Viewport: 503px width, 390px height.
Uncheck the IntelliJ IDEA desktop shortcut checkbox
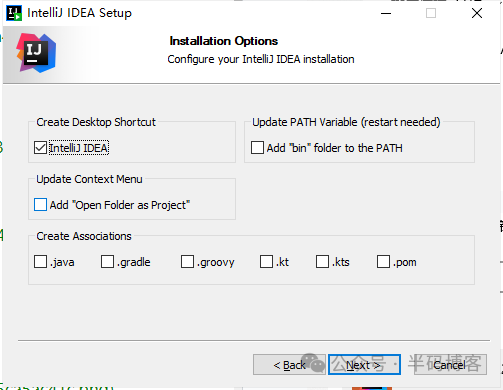40,148
